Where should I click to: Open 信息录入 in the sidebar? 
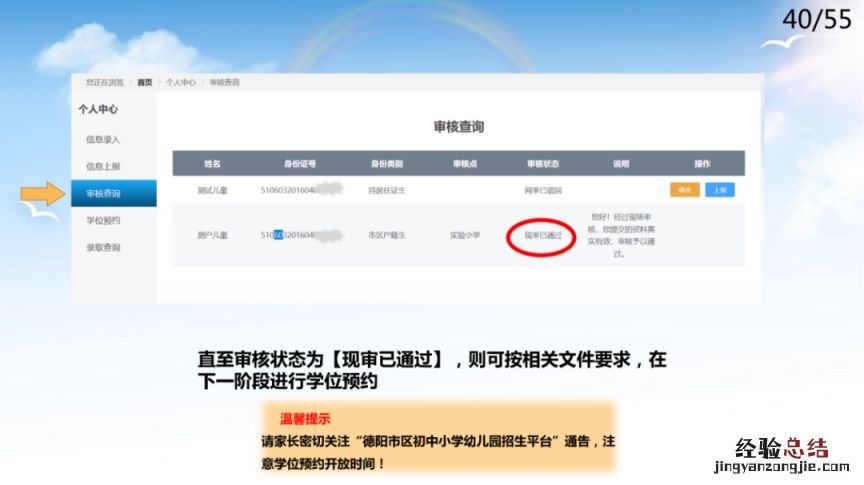[x=102, y=139]
